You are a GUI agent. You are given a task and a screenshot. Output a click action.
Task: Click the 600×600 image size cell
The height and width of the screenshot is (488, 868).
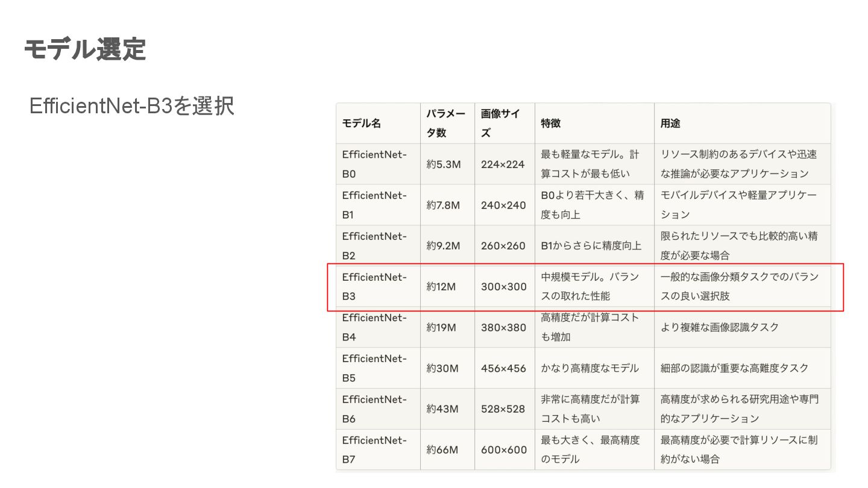coord(504,450)
